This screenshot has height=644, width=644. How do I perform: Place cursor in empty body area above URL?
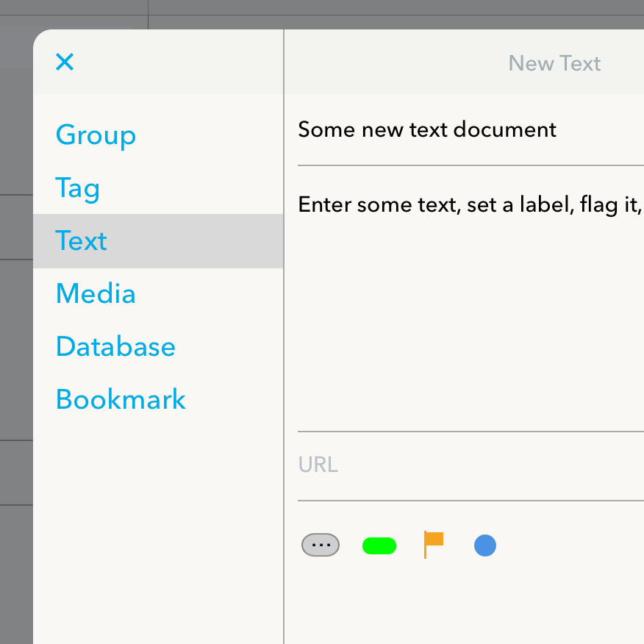[x=471, y=329]
